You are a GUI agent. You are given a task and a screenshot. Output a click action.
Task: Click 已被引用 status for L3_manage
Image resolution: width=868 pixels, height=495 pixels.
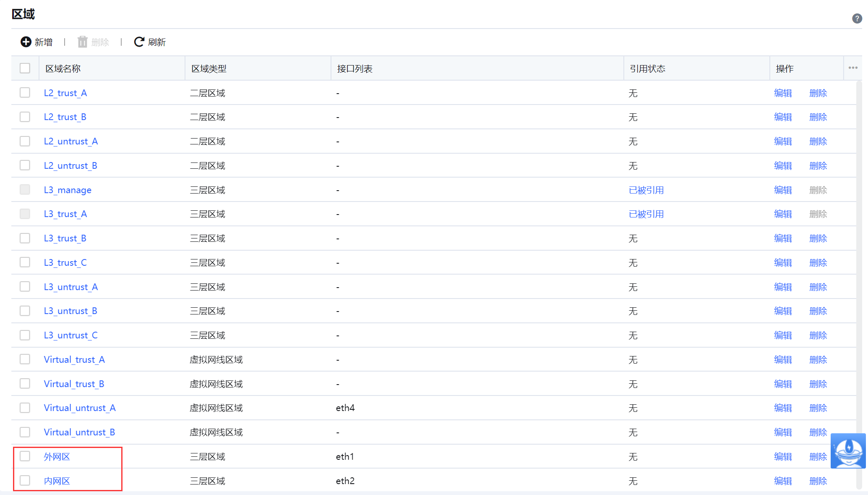tap(646, 190)
